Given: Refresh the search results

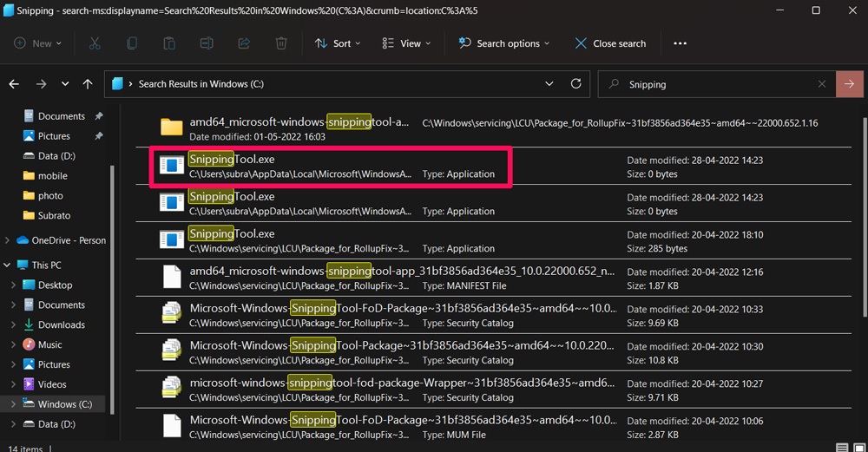Looking at the screenshot, I should click(x=575, y=84).
